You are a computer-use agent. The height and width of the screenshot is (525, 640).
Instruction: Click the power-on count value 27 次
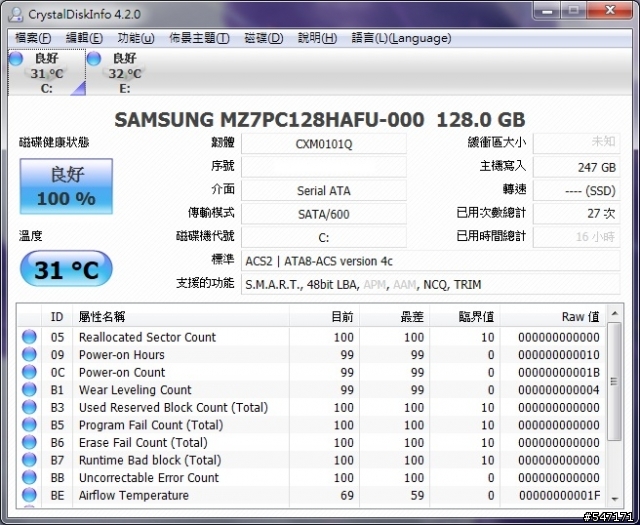576,213
